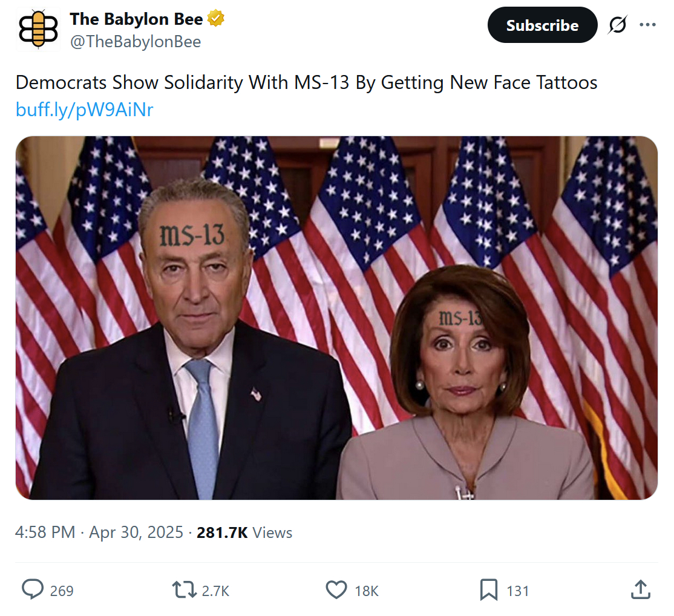This screenshot has width=674, height=616.
Task: Open The Babylon Bee profile avatar
Action: [38, 30]
